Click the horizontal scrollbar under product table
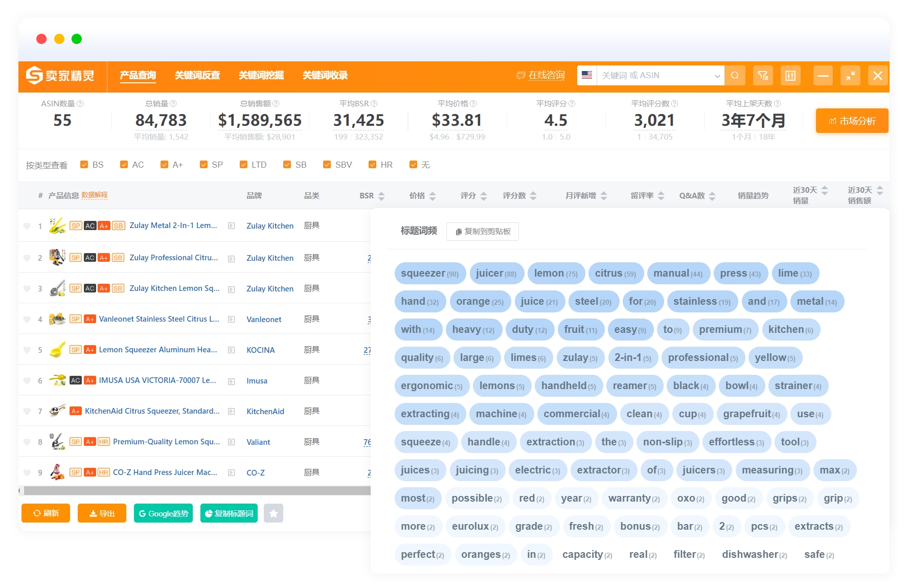Viewport: 908px width, 588px height. [x=197, y=491]
